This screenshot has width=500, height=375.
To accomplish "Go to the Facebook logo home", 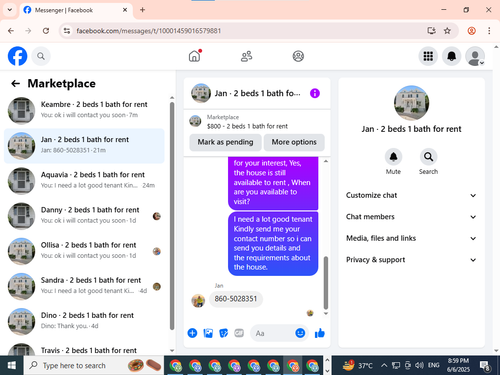I will click(17, 56).
